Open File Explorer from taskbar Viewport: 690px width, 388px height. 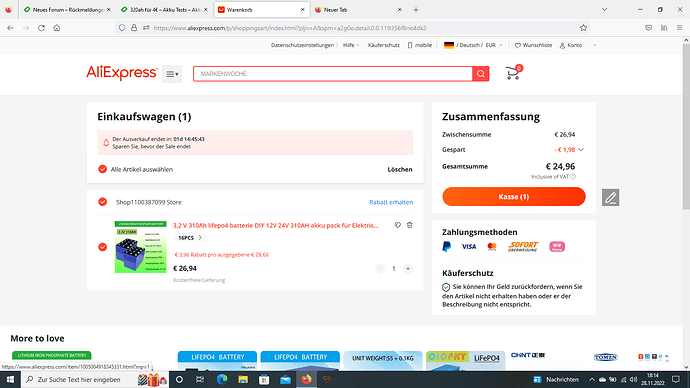tap(243, 379)
